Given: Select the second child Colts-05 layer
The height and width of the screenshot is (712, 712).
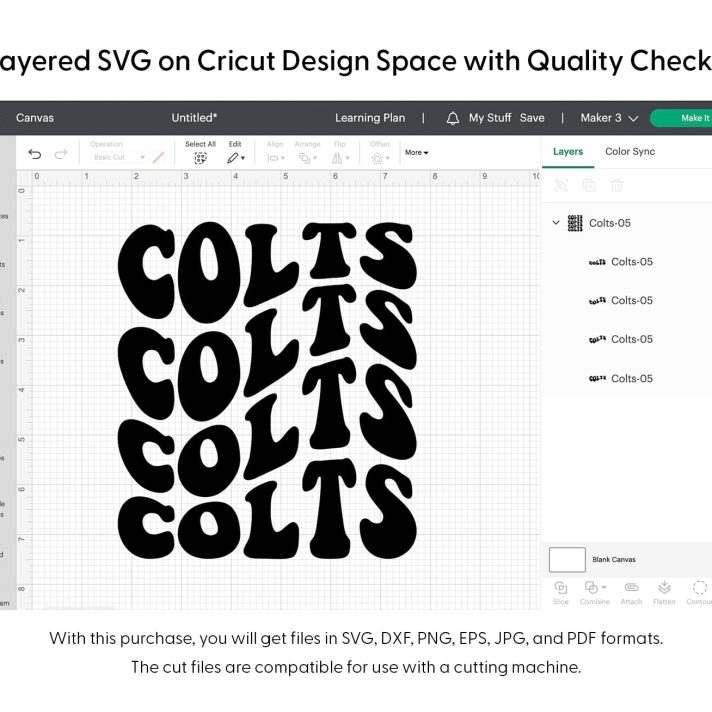Looking at the screenshot, I should (627, 300).
